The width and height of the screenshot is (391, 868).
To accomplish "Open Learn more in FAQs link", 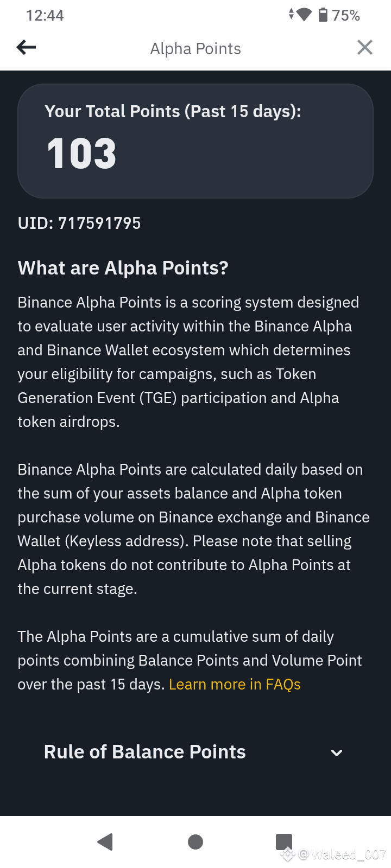I will tap(235, 685).
